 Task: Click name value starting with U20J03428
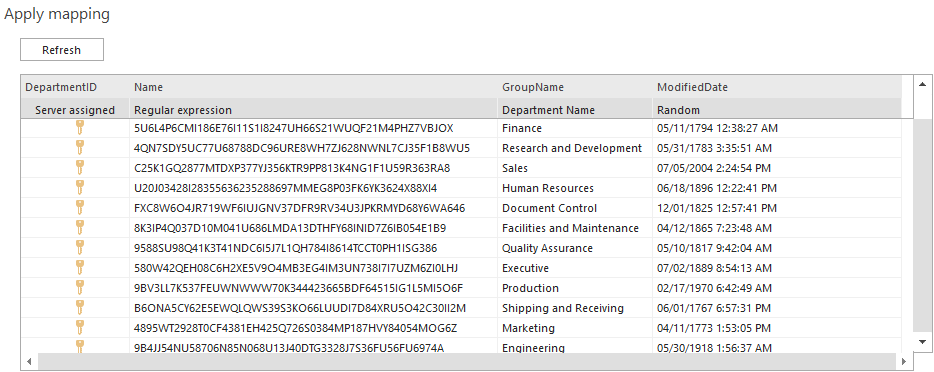[285, 188]
